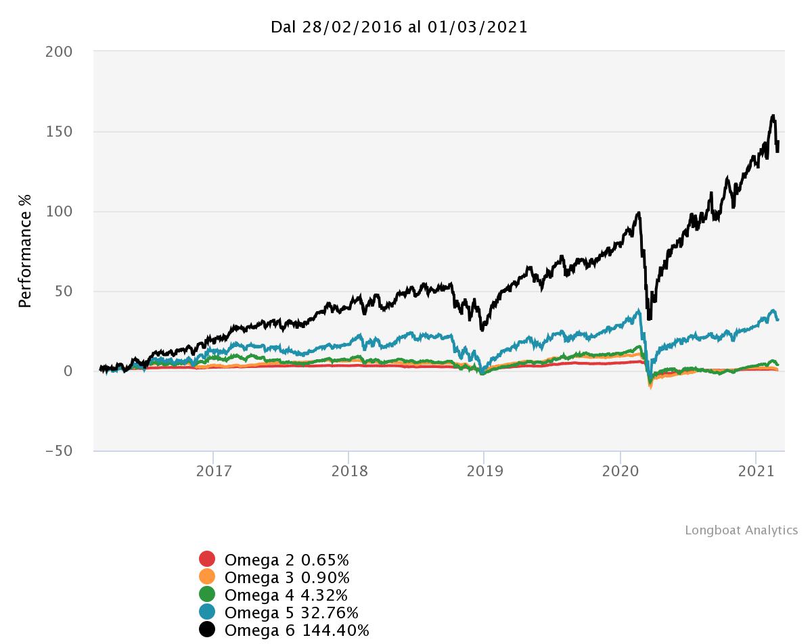Viewport: 812px width, 644px height.
Task: Toggle the Omega 6 144.40% legend text
Action: point(296,630)
